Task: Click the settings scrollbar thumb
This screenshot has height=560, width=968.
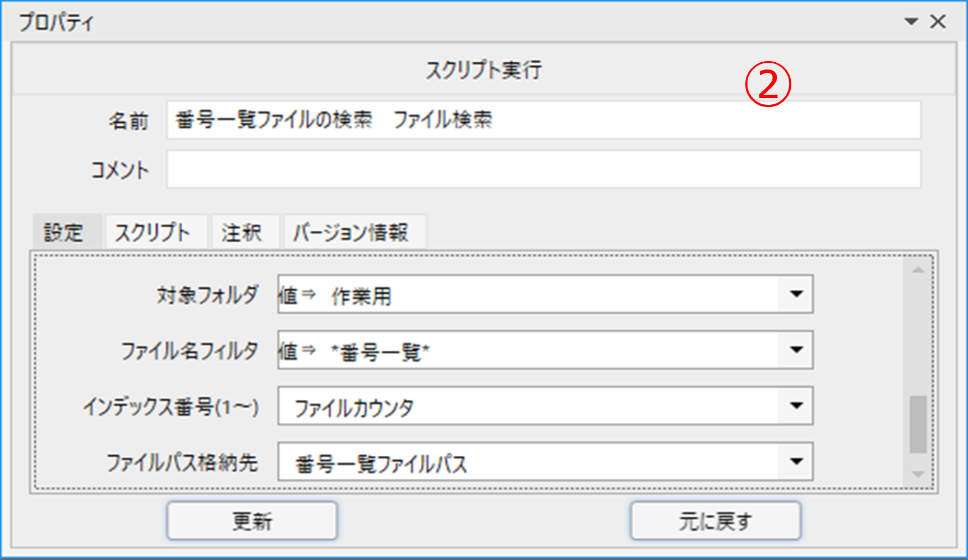Action: 918,424
